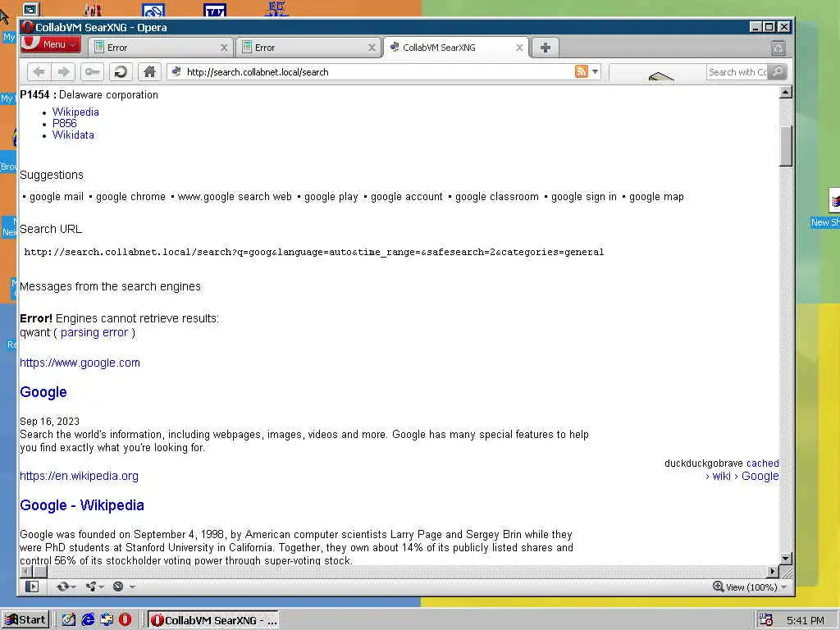Click the vertical scrollbar down arrow
Viewport: 840px width, 630px height.
point(785,558)
